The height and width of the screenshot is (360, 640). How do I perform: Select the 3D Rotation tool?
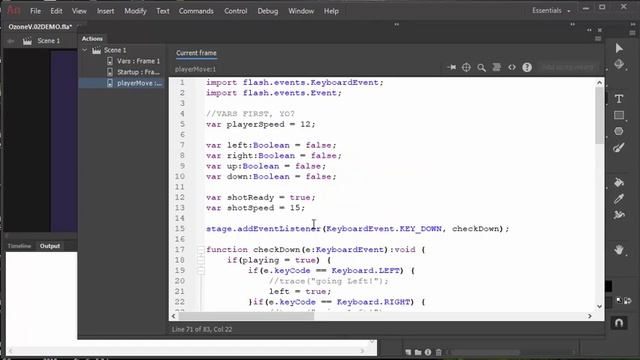619,64
